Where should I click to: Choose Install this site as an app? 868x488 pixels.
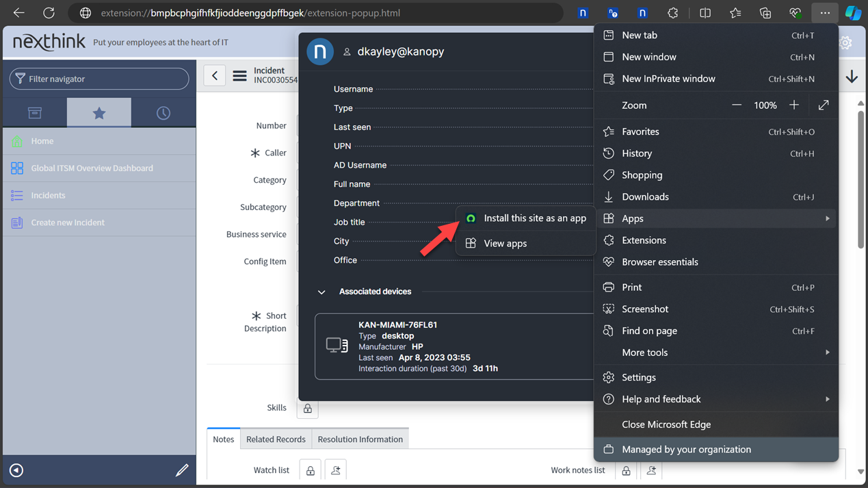(534, 218)
